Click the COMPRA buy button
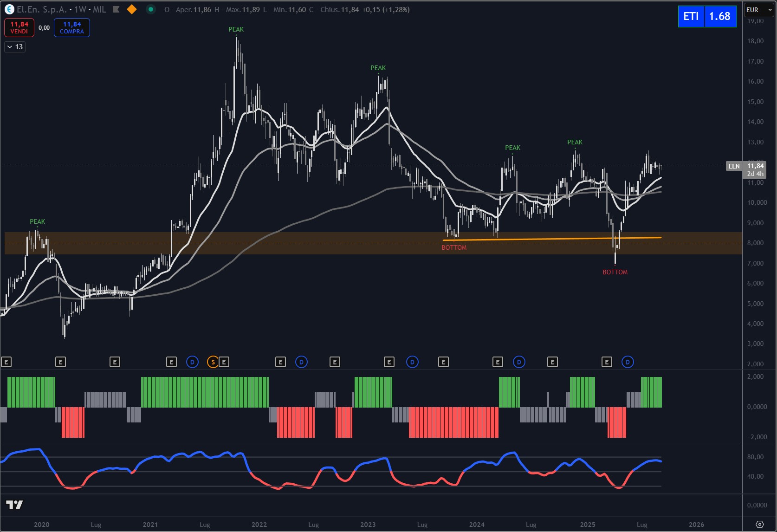The image size is (777, 532). tap(72, 27)
